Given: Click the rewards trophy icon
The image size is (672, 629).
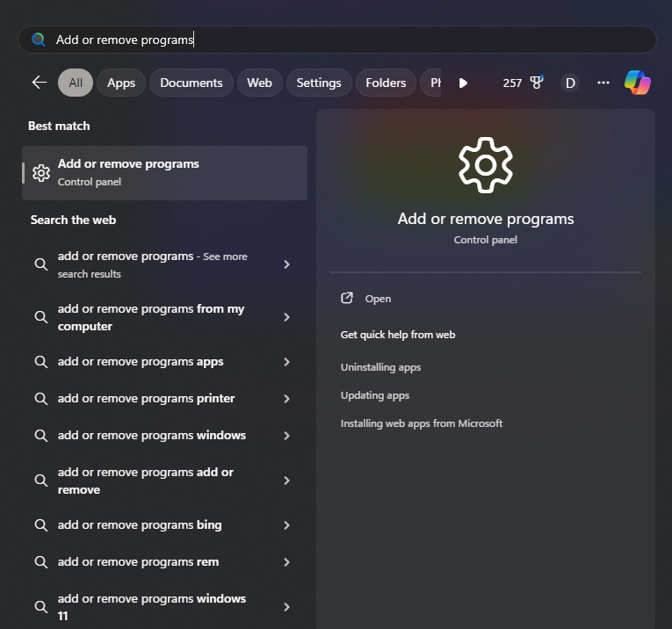Looking at the screenshot, I should [x=537, y=83].
